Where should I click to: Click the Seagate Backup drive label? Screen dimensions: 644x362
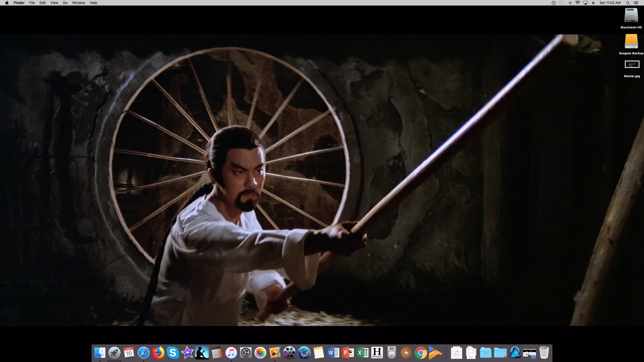[x=631, y=53]
